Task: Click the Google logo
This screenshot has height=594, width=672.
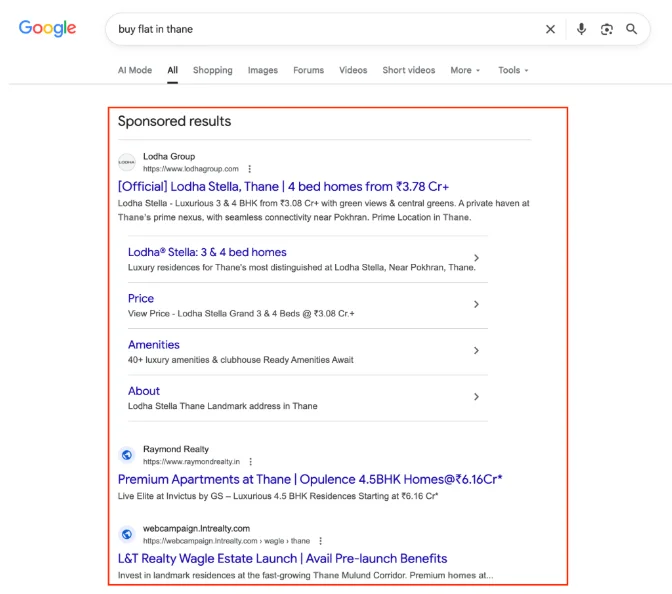Action: point(47,28)
